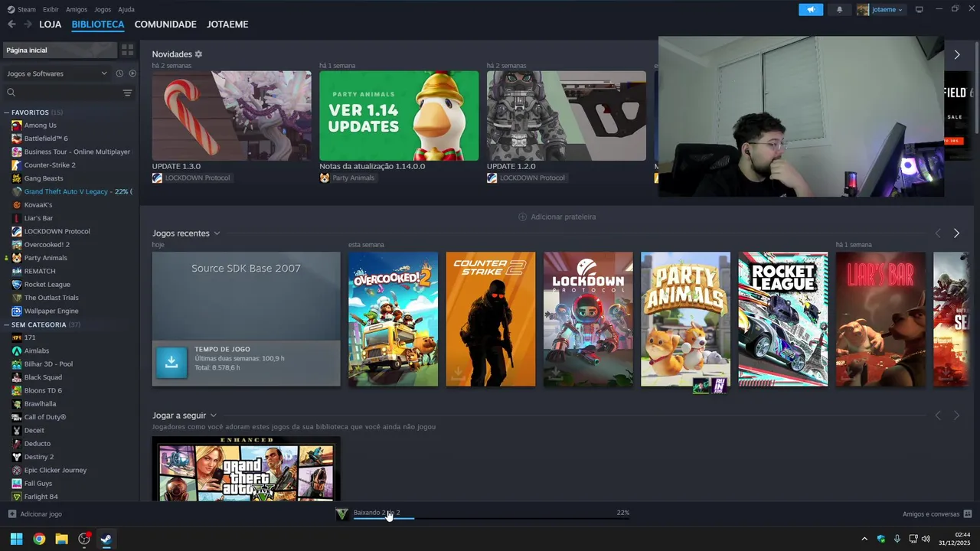The height and width of the screenshot is (551, 980).
Task: Go to Página inicial
Action: [x=60, y=50]
